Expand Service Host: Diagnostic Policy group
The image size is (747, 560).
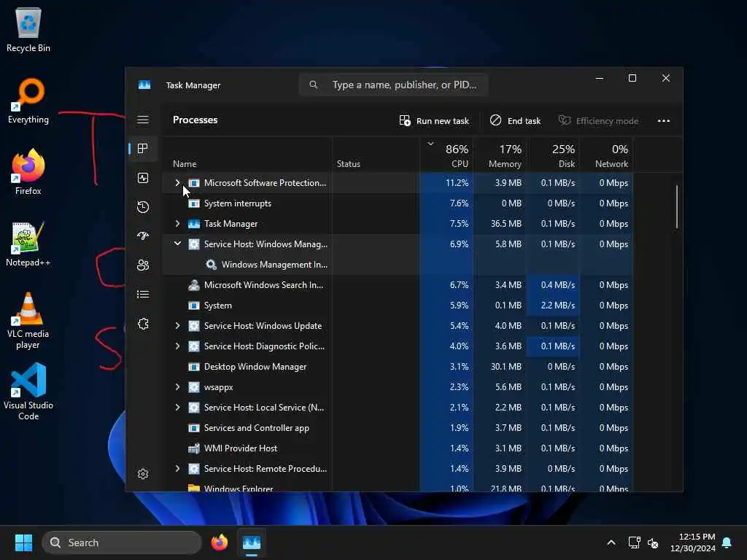(x=177, y=346)
